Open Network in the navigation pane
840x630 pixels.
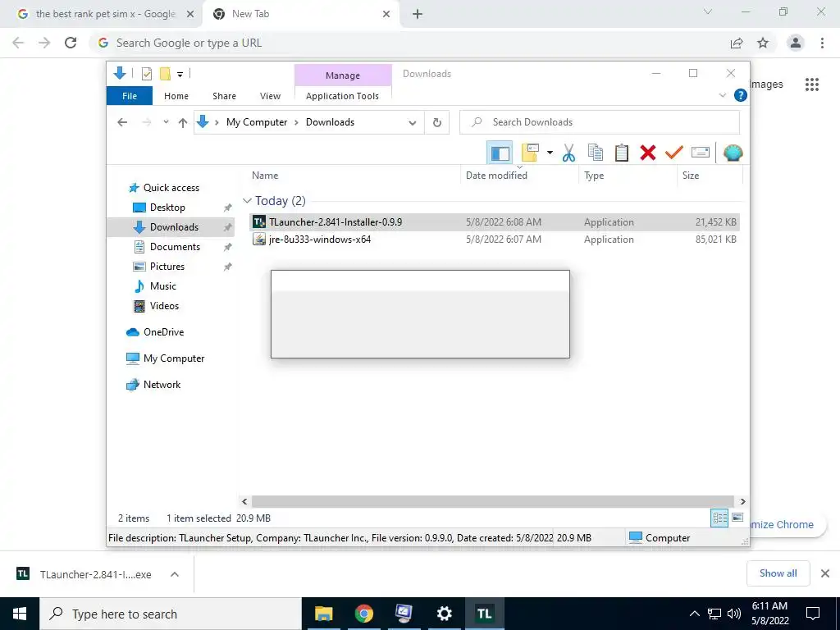coord(162,385)
